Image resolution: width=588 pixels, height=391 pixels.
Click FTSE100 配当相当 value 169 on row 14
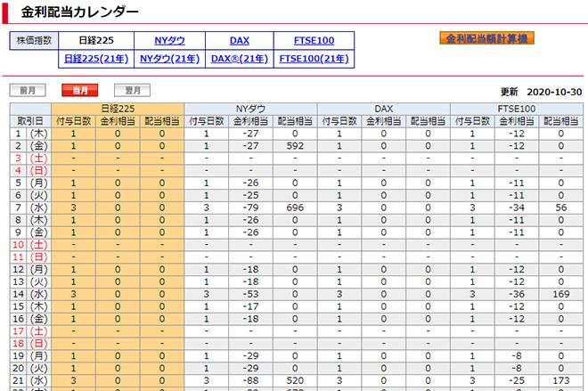pos(560,294)
